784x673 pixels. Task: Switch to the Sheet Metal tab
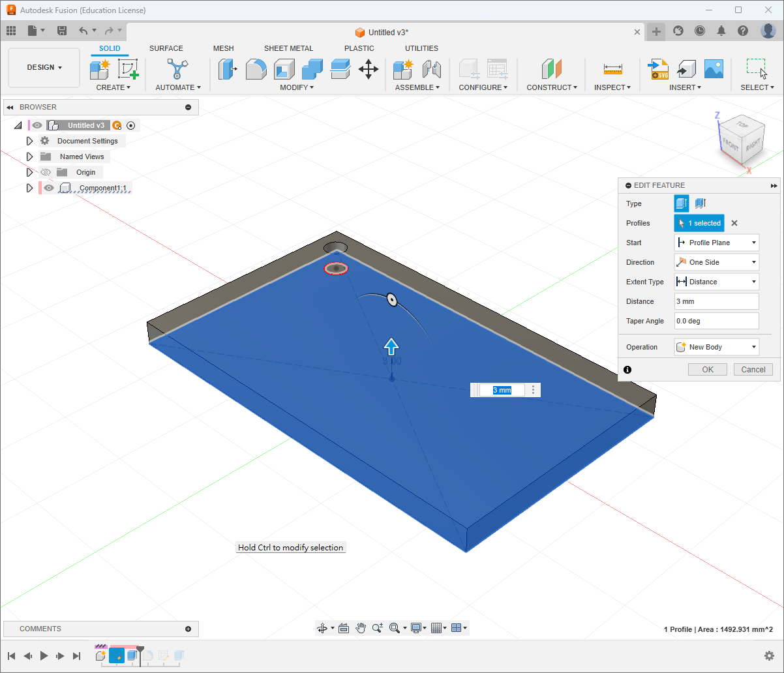288,48
